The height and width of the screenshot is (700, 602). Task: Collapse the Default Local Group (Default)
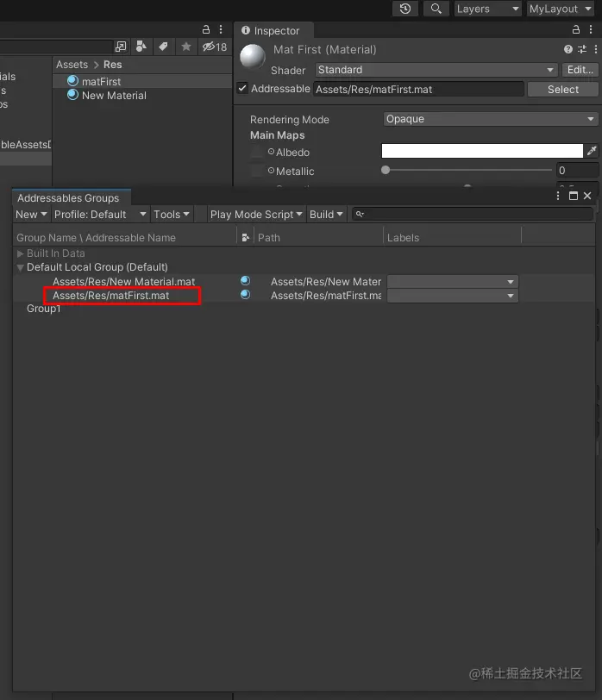point(20,267)
